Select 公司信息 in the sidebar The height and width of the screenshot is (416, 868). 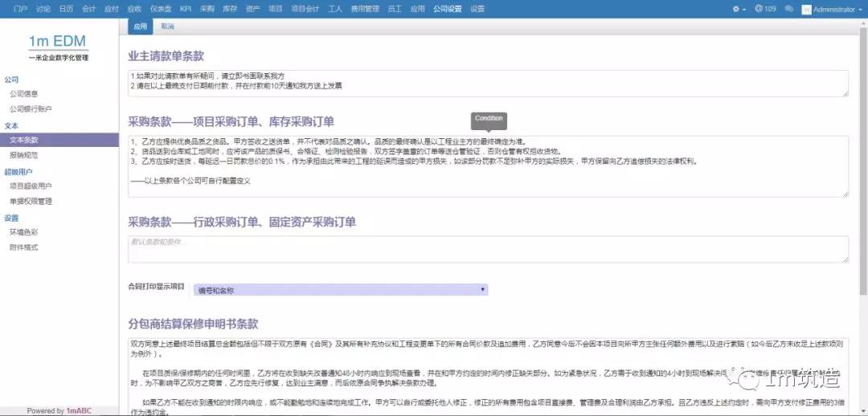[23, 94]
